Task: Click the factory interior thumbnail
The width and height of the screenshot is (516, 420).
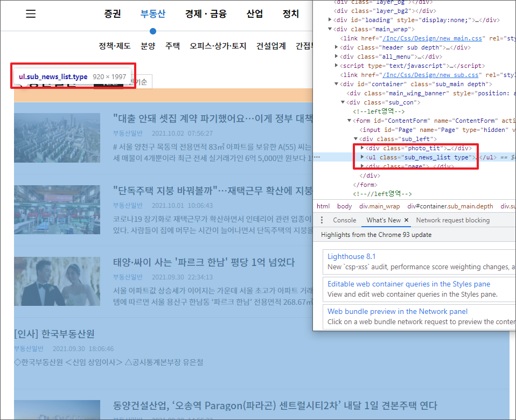Action: click(x=57, y=209)
